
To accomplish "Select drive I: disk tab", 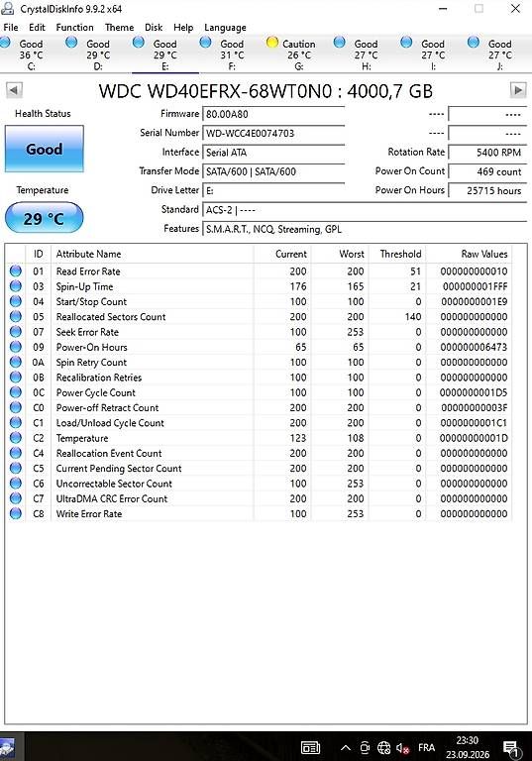I will (433, 54).
